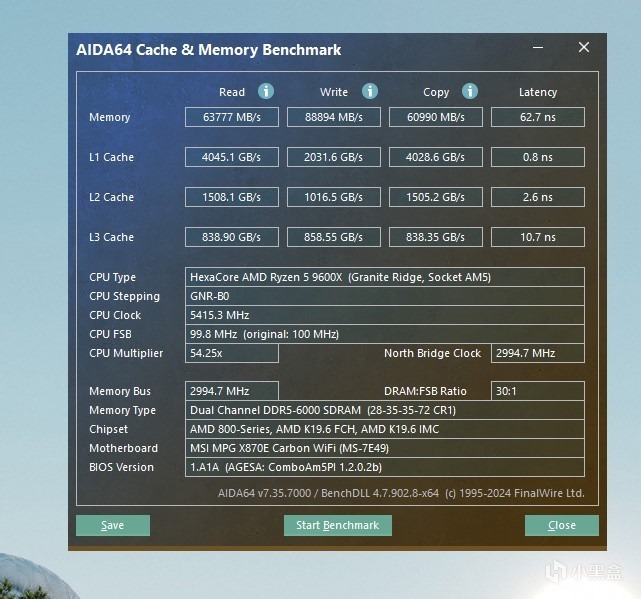Click the Memory row label
The image size is (641, 599).
(110, 118)
